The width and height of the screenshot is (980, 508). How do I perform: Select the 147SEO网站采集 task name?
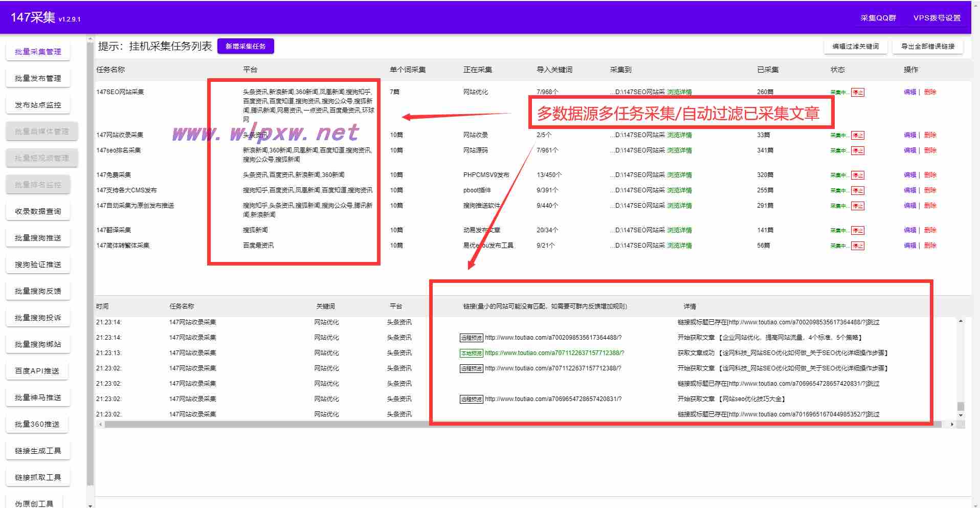120,92
